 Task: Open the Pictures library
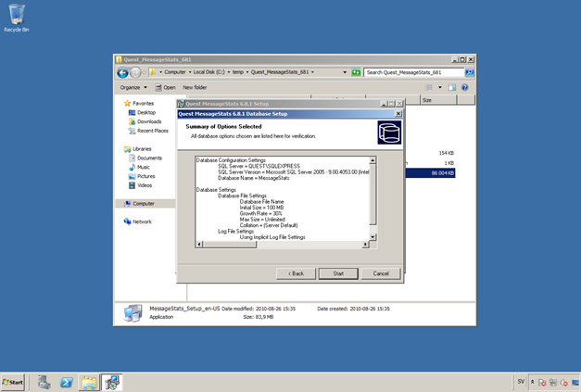[x=142, y=176]
